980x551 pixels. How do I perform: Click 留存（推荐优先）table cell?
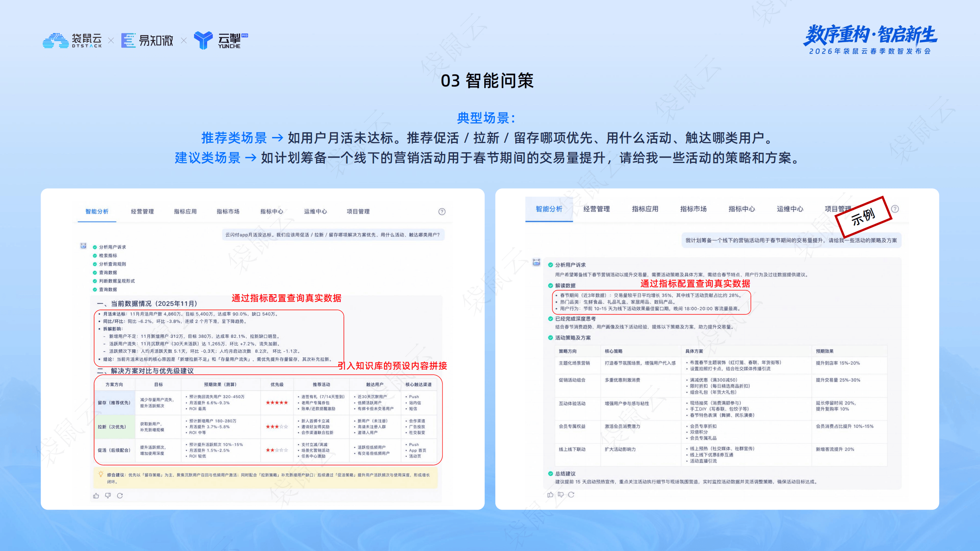click(114, 403)
